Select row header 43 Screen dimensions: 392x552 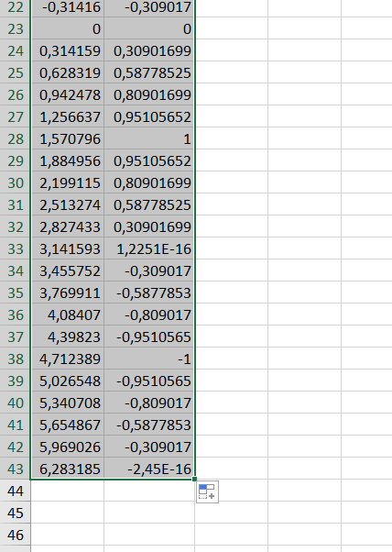pos(16,469)
